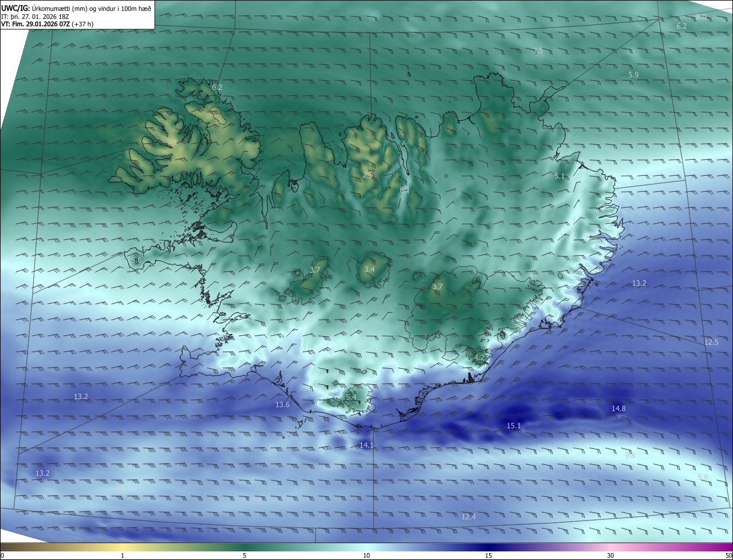Click the 13.6 value label on the map
The width and height of the screenshot is (733, 560).
tap(282, 404)
